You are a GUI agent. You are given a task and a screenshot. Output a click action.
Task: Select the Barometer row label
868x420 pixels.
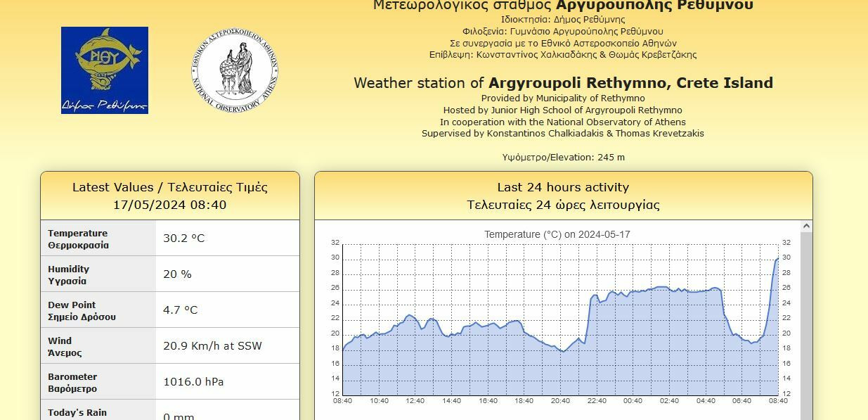72,382
